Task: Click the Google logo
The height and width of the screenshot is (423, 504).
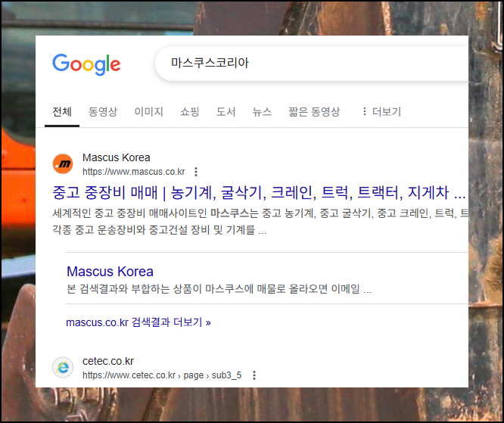Action: coord(86,64)
